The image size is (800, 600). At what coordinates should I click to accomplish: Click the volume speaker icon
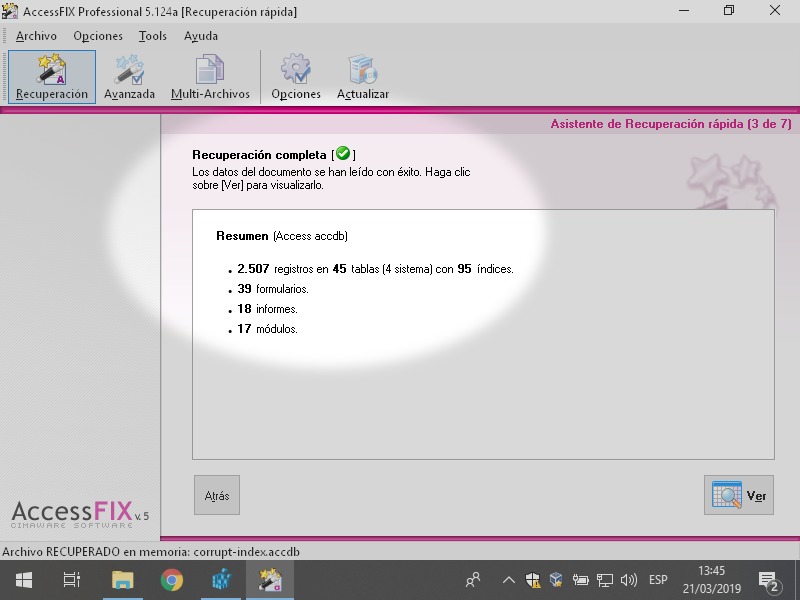tap(630, 579)
